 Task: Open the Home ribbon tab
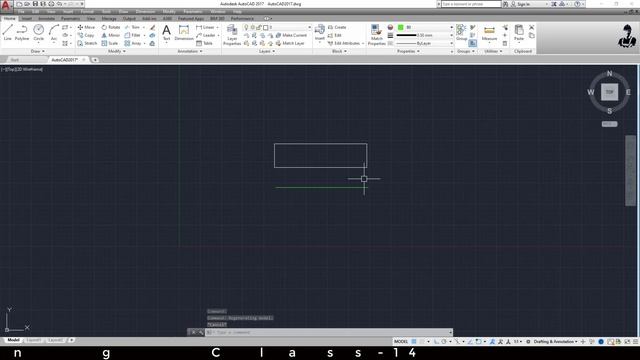pyautogui.click(x=9, y=18)
